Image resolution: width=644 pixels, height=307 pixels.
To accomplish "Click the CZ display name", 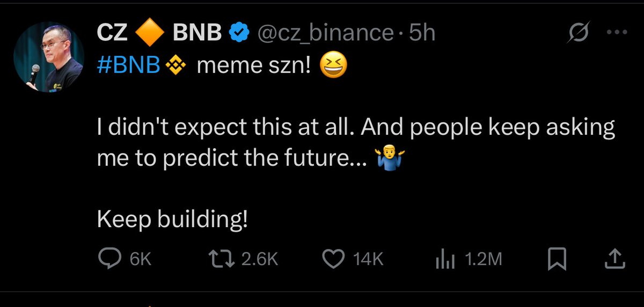I will click(112, 34).
